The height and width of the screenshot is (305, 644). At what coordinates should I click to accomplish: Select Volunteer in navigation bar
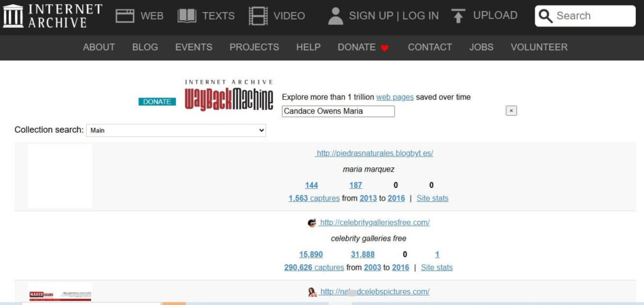point(539,47)
